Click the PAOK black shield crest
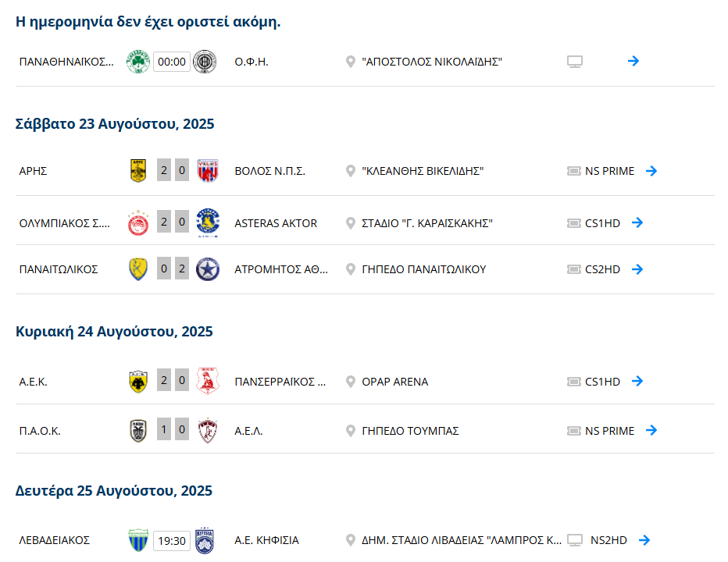Image resolution: width=728 pixels, height=562 pixels. [138, 431]
